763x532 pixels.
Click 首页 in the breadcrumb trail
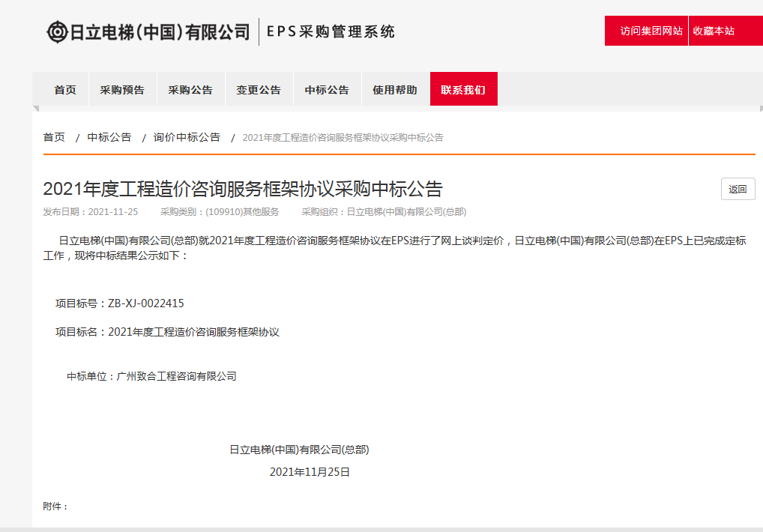[54, 137]
